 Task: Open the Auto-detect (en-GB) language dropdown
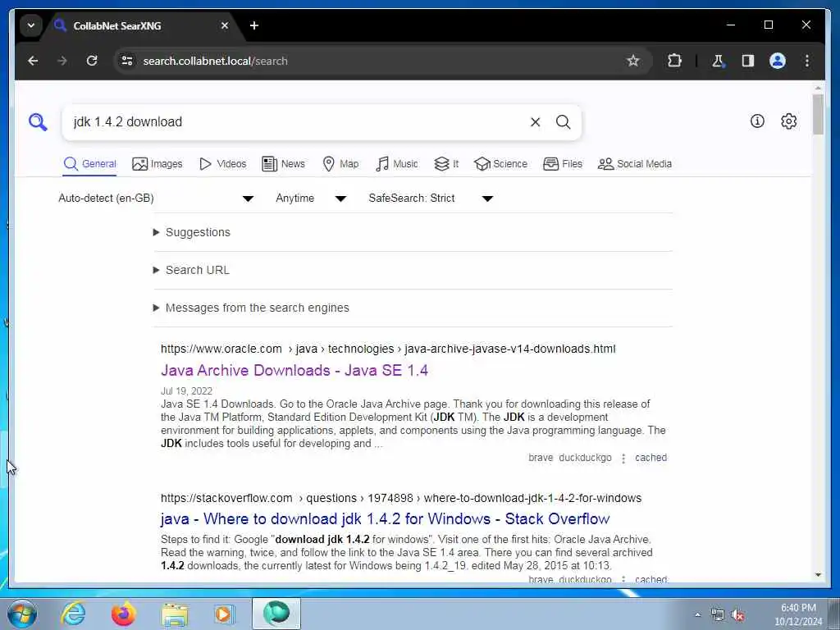click(156, 199)
